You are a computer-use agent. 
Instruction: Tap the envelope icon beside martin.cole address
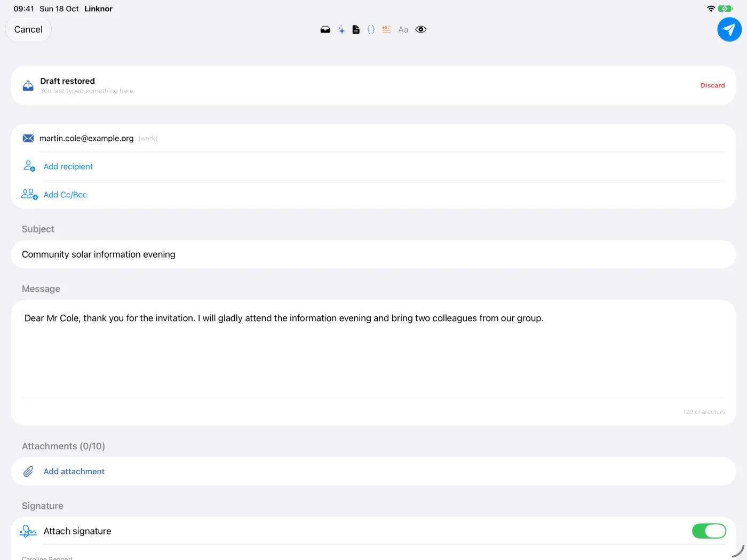[28, 138]
